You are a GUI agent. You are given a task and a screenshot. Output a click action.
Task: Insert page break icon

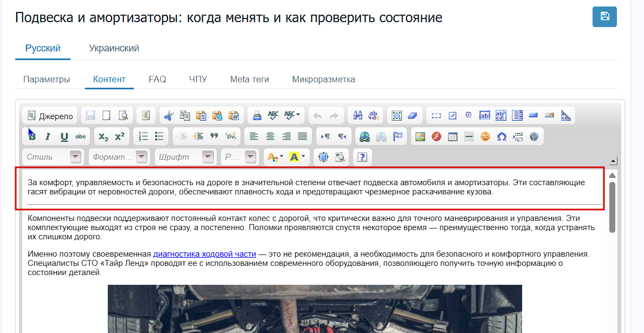(x=517, y=136)
